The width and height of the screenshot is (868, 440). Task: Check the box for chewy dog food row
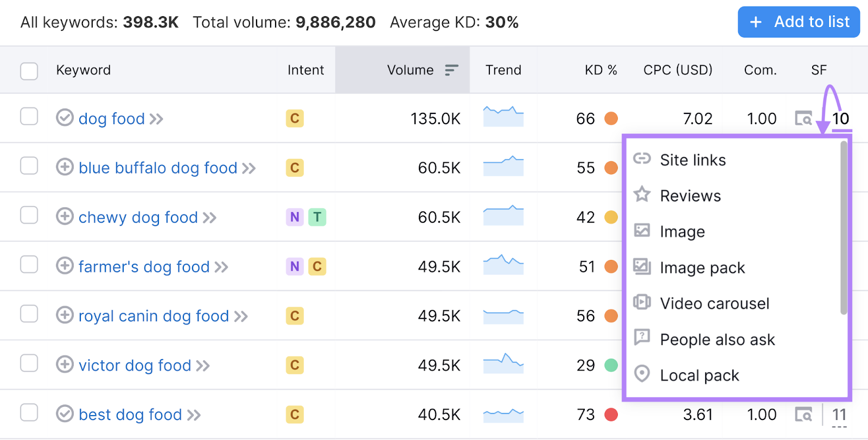click(x=29, y=215)
